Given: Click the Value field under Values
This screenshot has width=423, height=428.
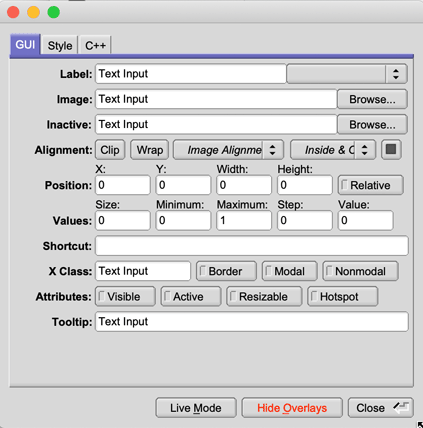Looking at the screenshot, I should pyautogui.click(x=366, y=220).
